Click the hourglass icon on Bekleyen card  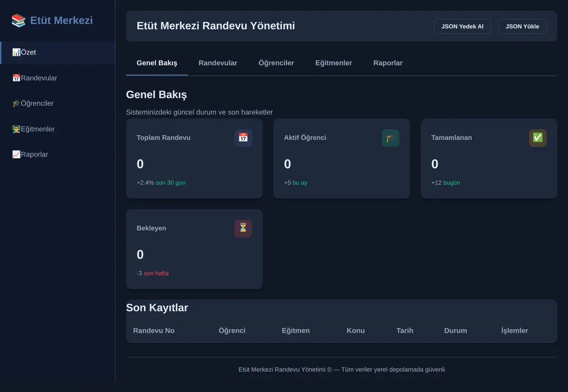click(243, 228)
